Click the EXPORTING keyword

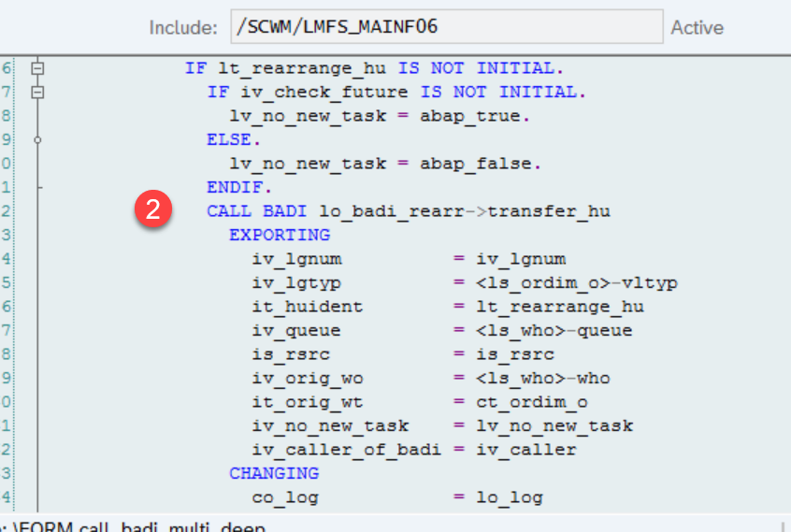click(x=280, y=235)
